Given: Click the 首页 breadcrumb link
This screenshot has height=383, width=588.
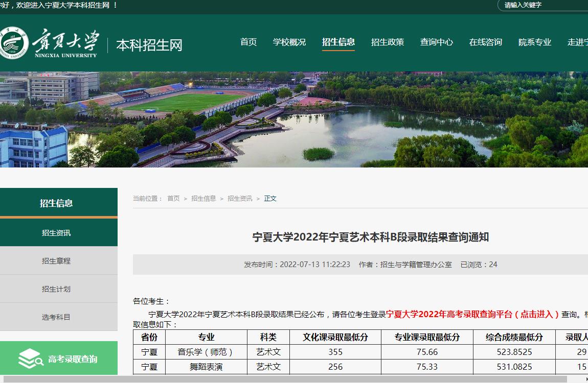Looking at the screenshot, I should click(173, 199).
